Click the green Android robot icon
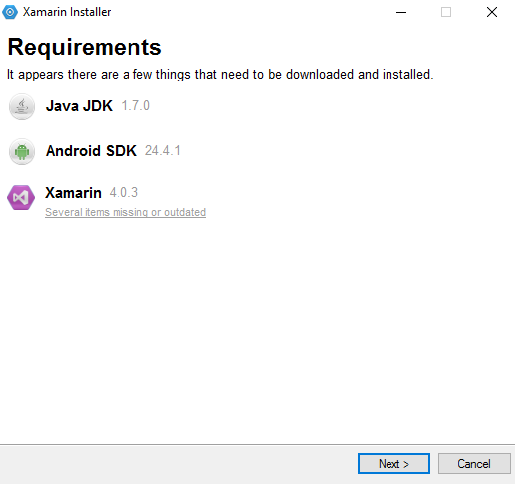Image resolution: width=515 pixels, height=485 pixels. [22, 151]
